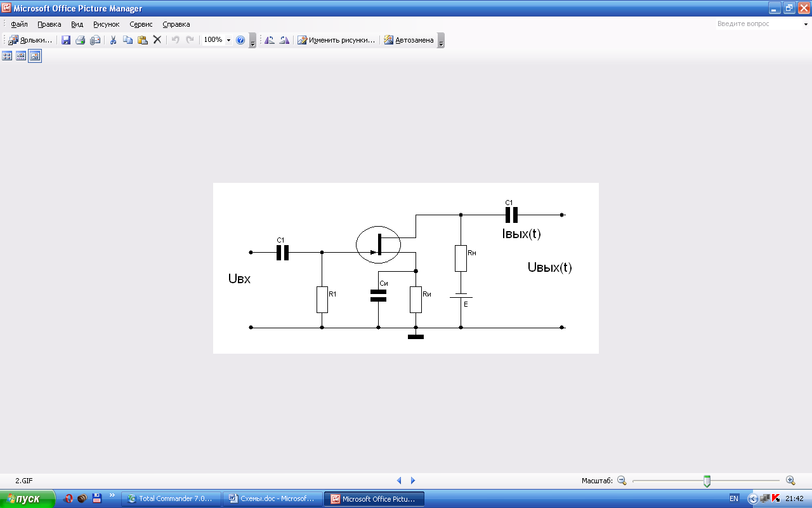Click the zoom out magnifier icon
Image resolution: width=812 pixels, height=508 pixels.
(622, 481)
